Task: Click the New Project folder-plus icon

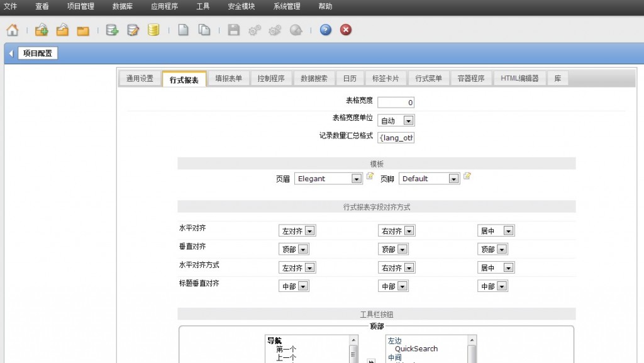Action: click(x=42, y=30)
